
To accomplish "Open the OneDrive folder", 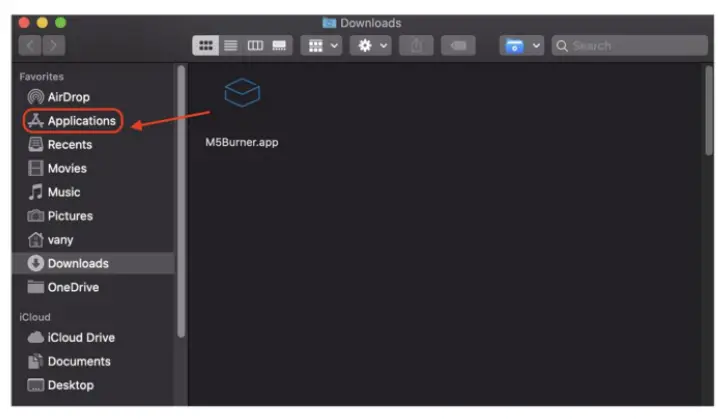I will (63, 288).
